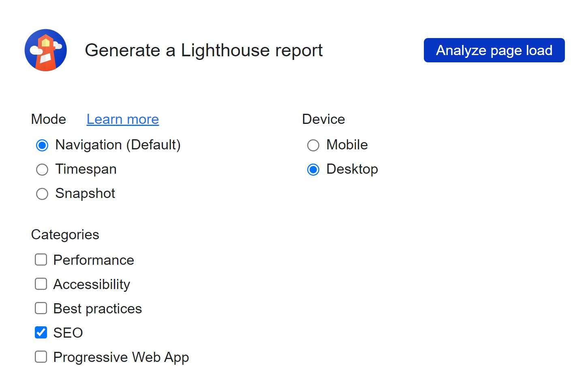This screenshot has width=588, height=385.
Task: Select Mobile device radio button
Action: pos(313,145)
